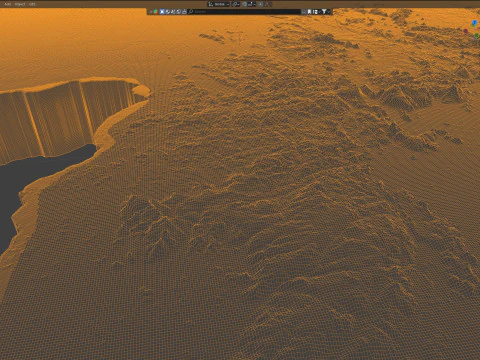
Task: Open the Add menu in the header
Action: [7, 4]
